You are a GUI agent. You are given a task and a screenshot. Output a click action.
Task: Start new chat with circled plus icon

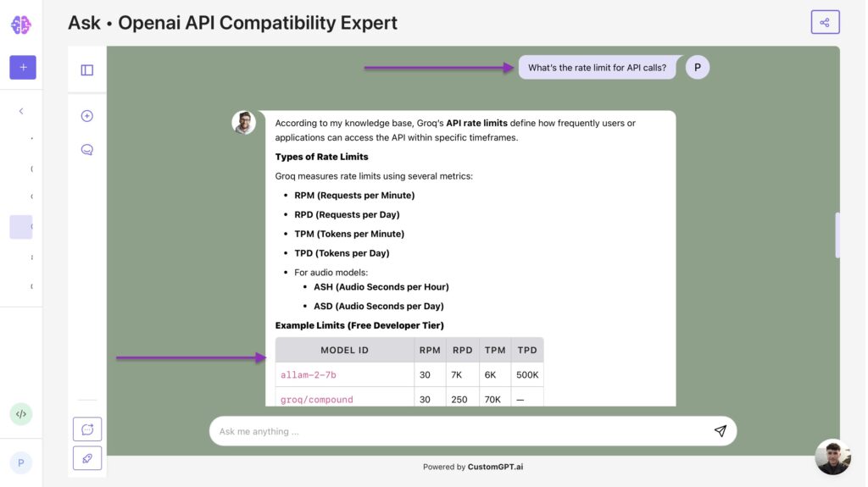tap(87, 116)
